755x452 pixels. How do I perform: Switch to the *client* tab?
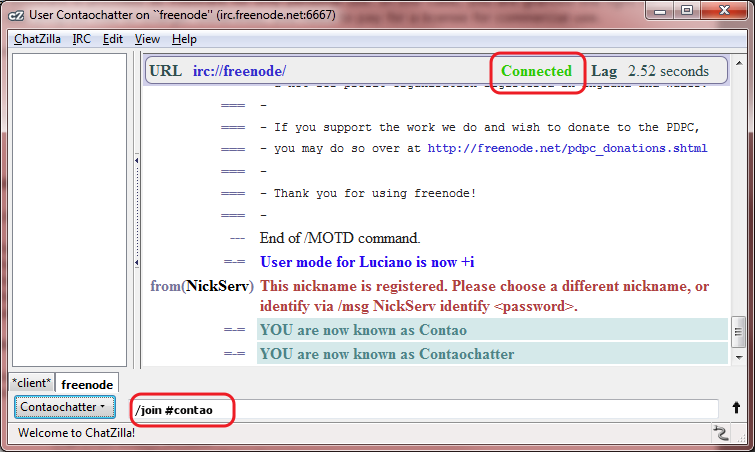[x=29, y=383]
